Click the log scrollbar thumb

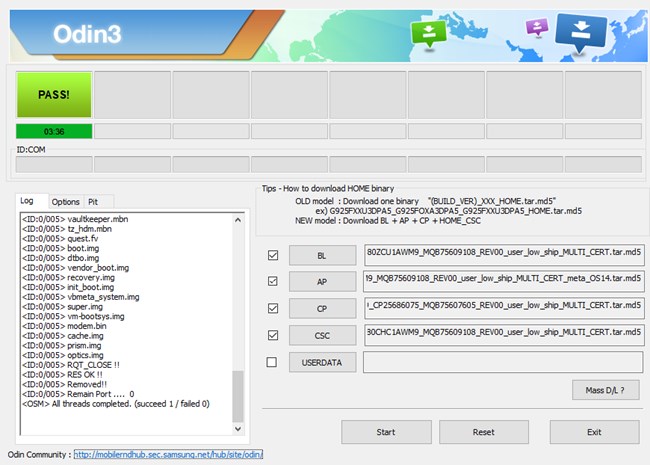click(x=238, y=396)
